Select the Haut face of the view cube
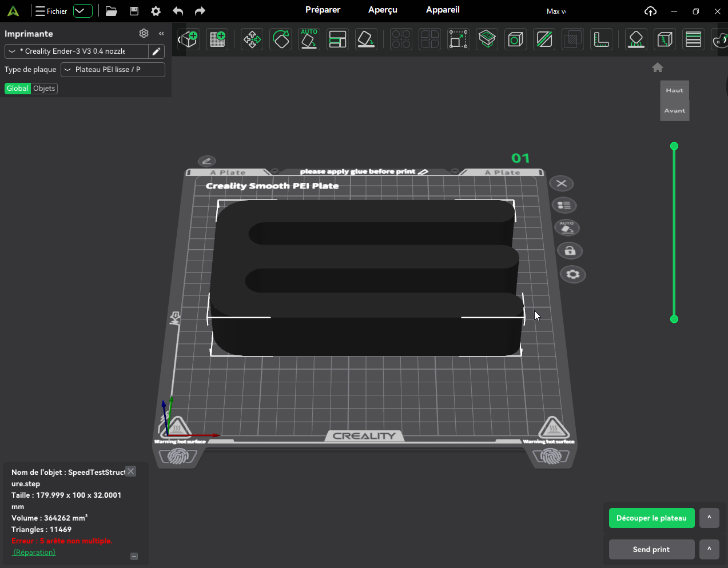The image size is (728, 568). (x=675, y=90)
